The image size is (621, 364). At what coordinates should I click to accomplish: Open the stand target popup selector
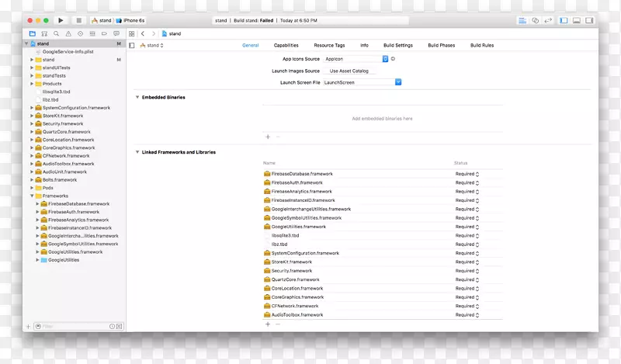[151, 46]
